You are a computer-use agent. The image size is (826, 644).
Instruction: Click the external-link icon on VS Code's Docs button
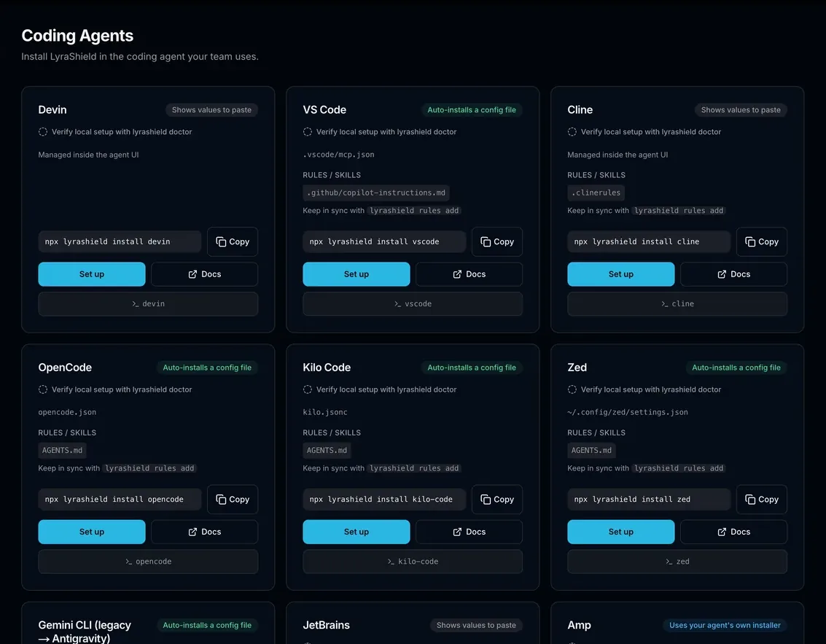pos(457,274)
